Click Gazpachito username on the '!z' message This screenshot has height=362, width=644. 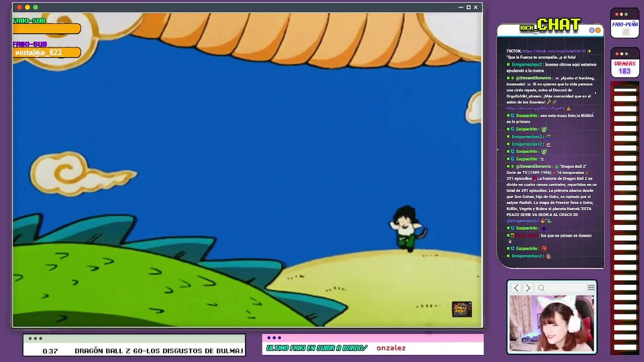tap(527, 159)
